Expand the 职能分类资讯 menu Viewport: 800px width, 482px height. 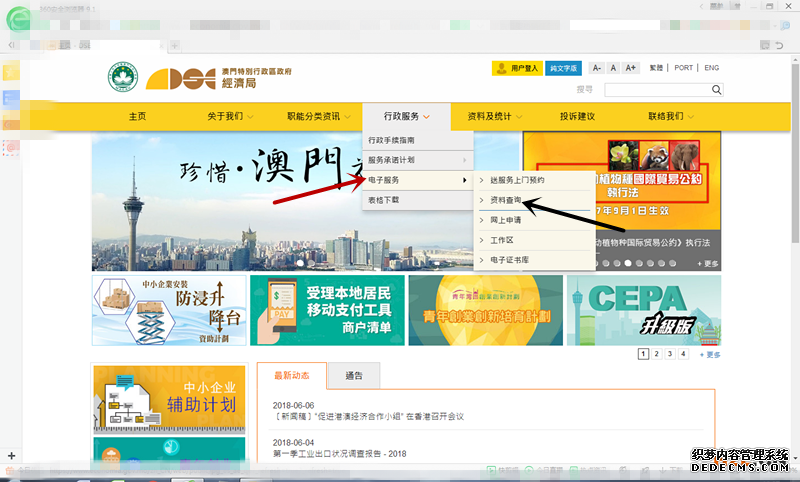point(319,116)
